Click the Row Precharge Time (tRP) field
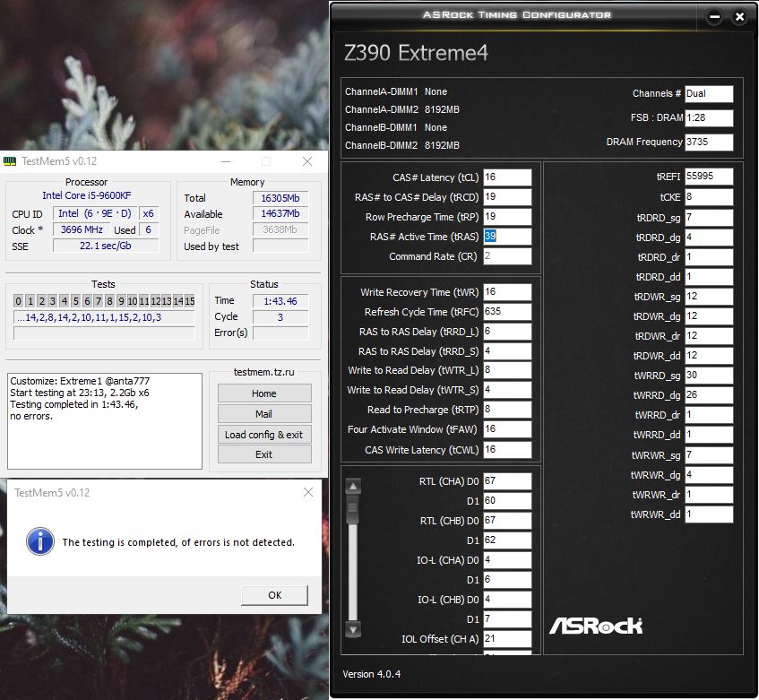Screen dimensions: 759x700 (507, 217)
